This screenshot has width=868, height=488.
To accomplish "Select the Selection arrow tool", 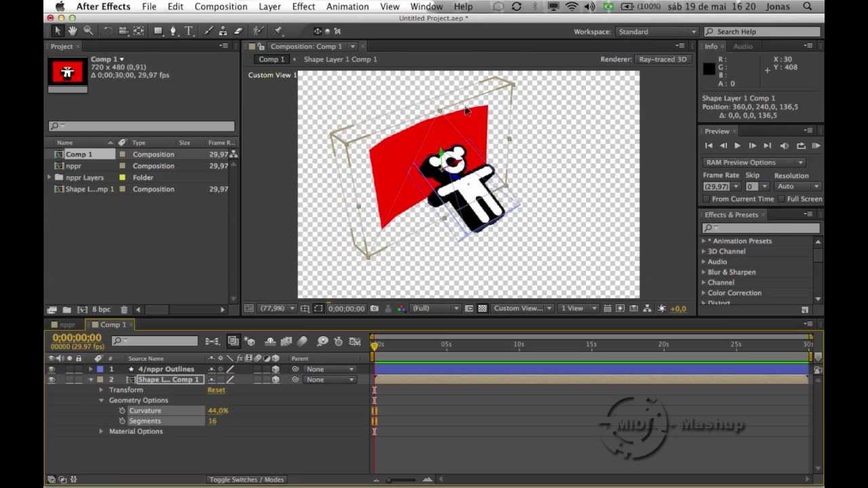I will pyautogui.click(x=58, y=31).
